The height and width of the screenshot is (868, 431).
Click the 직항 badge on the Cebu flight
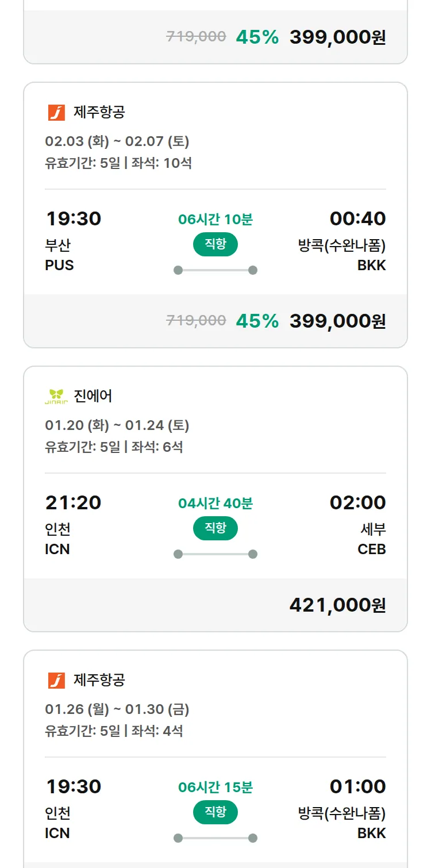215,528
